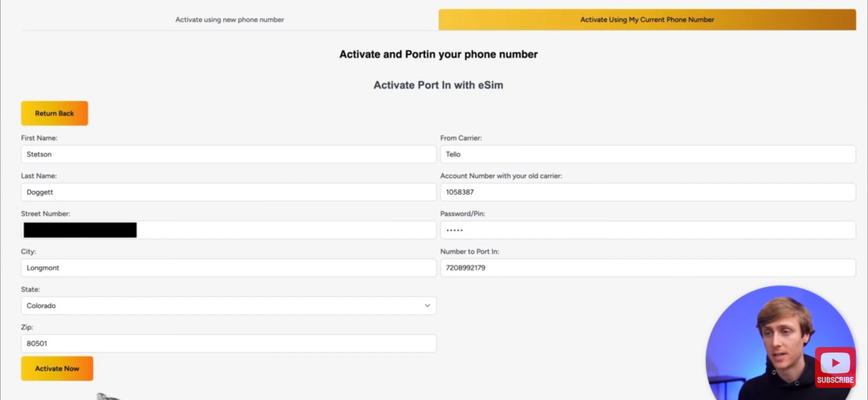Click the 'Number to Port In:' label
The height and width of the screenshot is (400, 868).
[470, 252]
